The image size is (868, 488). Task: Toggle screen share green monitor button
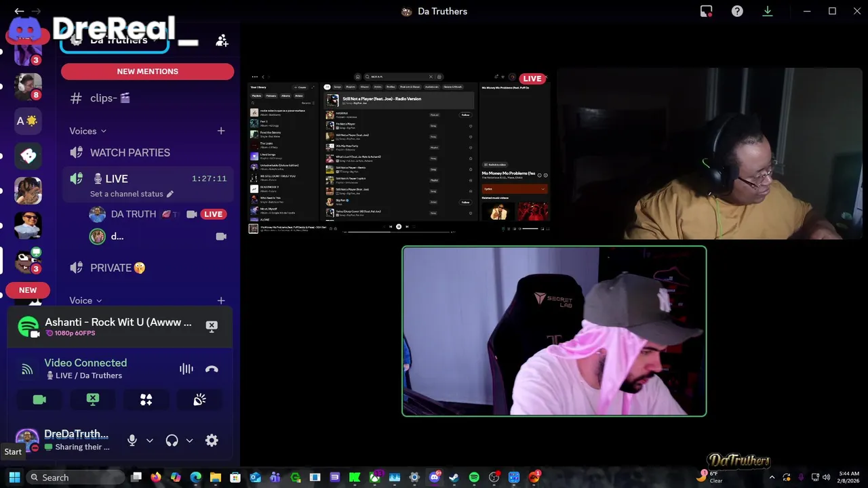[x=93, y=400]
